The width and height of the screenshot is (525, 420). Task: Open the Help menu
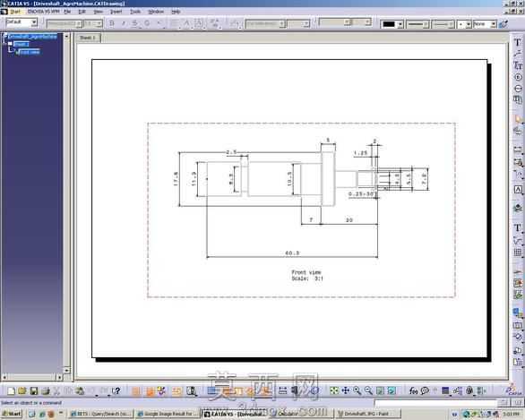click(x=176, y=12)
